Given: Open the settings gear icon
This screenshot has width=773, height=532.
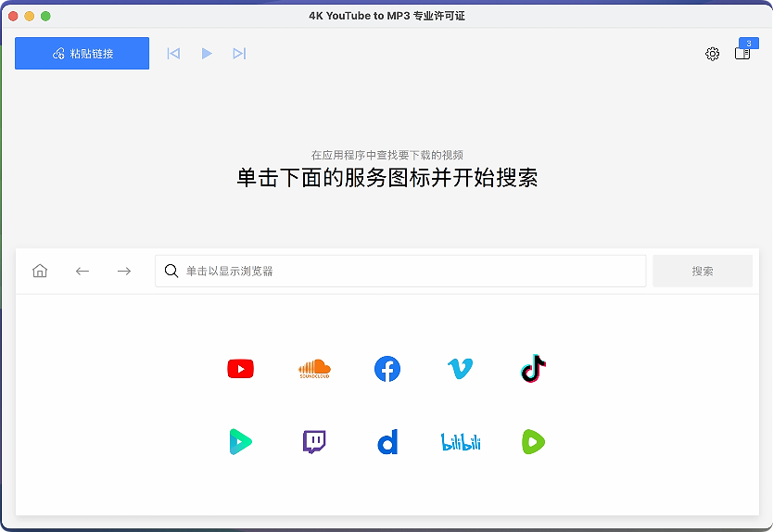Looking at the screenshot, I should click(x=712, y=54).
